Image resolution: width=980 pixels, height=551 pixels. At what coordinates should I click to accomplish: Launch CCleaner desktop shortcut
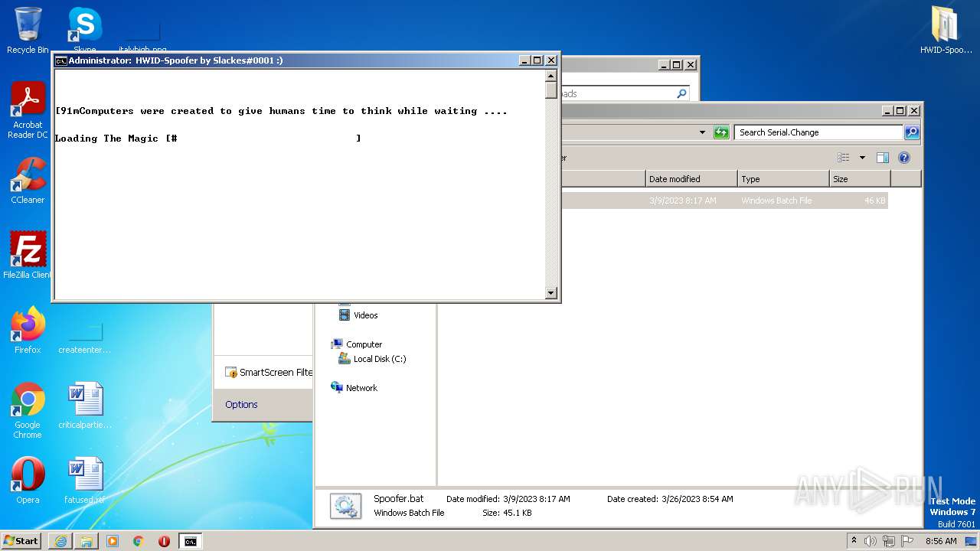coord(28,181)
